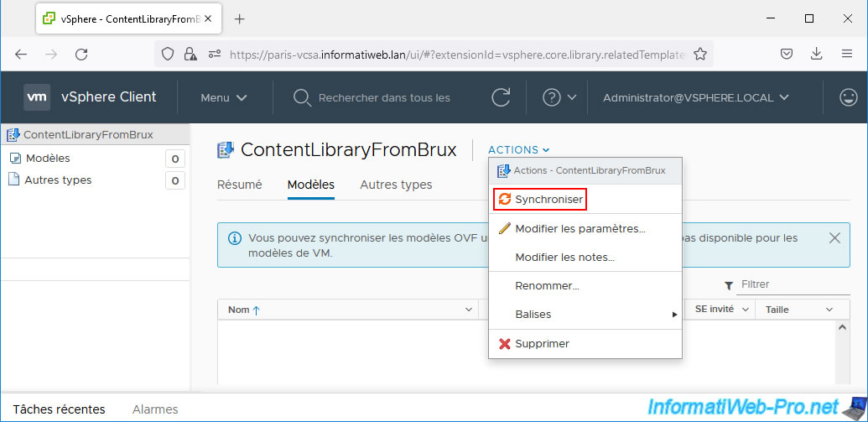Select Synchroniser from the actions menu
The width and height of the screenshot is (868, 422).
[539, 200]
